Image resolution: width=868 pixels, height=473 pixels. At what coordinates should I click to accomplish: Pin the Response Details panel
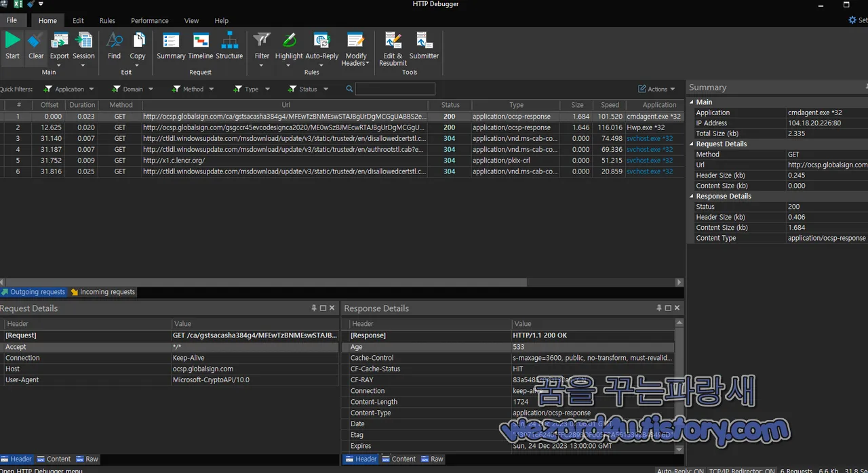pyautogui.click(x=659, y=308)
